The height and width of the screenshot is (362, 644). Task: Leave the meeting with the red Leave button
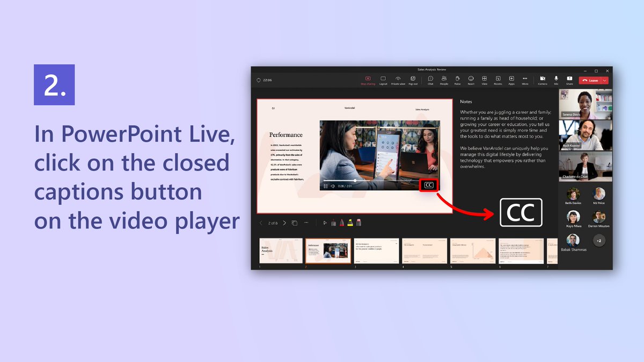tap(590, 80)
